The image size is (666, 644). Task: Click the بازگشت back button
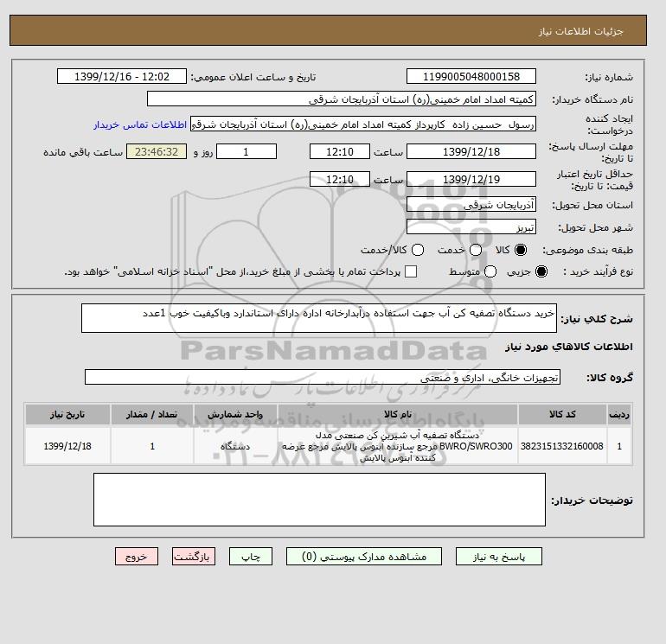[194, 557]
